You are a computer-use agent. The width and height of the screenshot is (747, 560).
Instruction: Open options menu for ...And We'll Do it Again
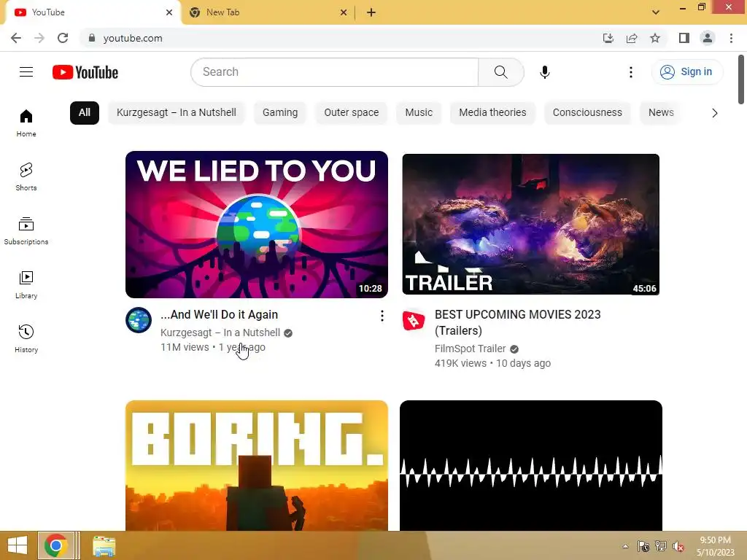tap(382, 316)
